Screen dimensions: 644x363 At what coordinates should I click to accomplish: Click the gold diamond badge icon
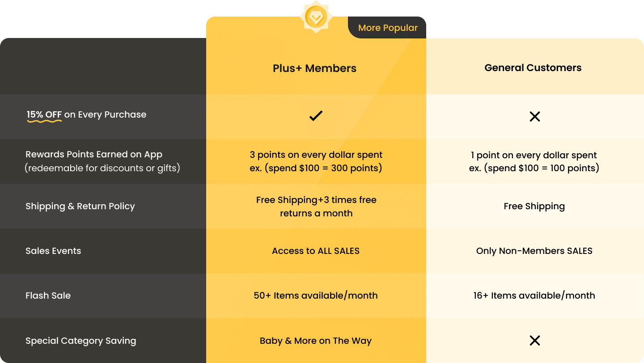coord(316,18)
